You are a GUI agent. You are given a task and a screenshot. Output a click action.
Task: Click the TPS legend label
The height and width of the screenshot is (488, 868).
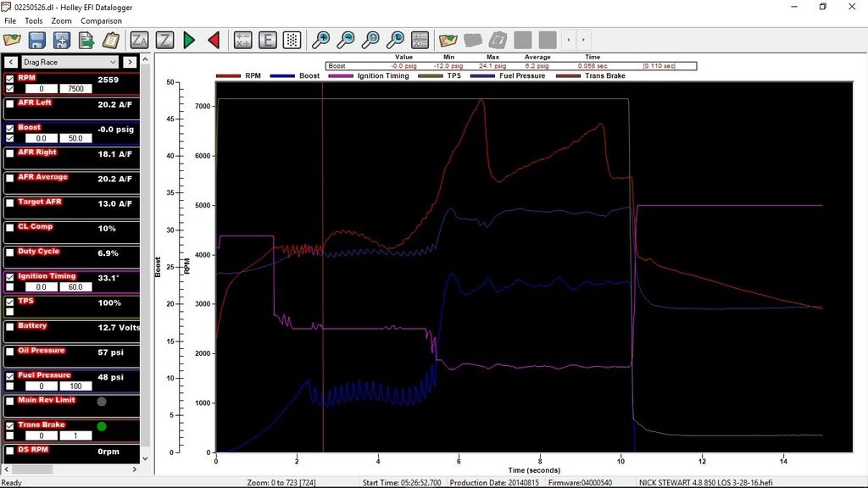pos(454,75)
